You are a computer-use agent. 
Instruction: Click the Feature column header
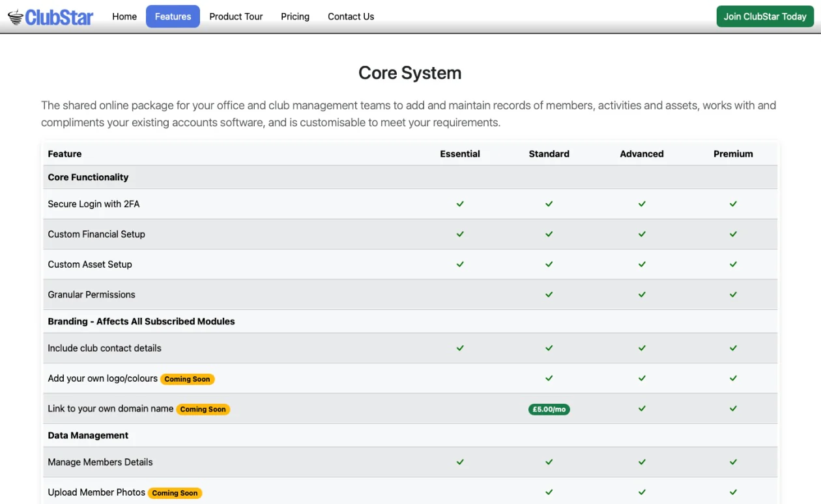coord(65,154)
